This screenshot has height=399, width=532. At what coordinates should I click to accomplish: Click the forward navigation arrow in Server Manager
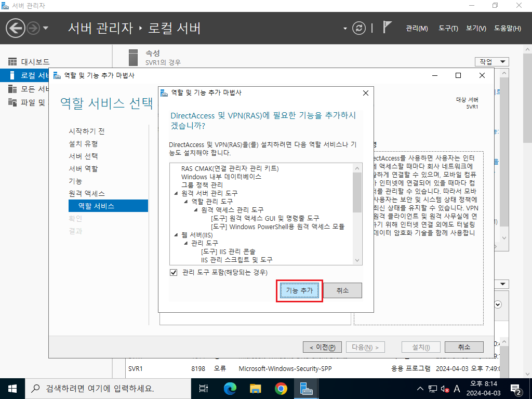(x=33, y=28)
